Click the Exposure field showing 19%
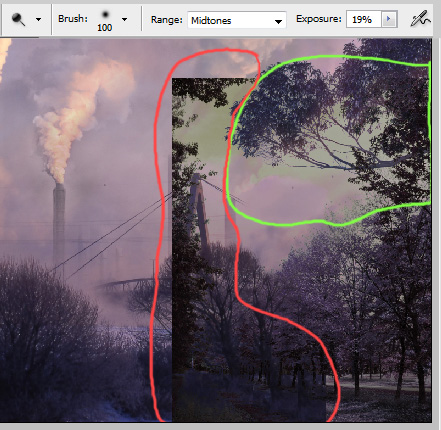The height and width of the screenshot is (430, 441). pos(363,19)
